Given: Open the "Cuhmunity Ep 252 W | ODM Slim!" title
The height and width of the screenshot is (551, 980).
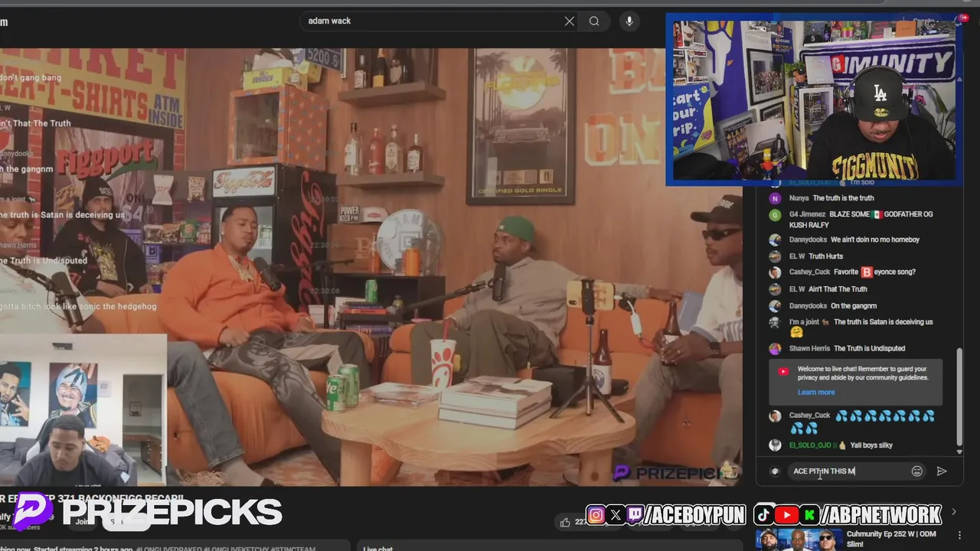Looking at the screenshot, I should [893, 539].
